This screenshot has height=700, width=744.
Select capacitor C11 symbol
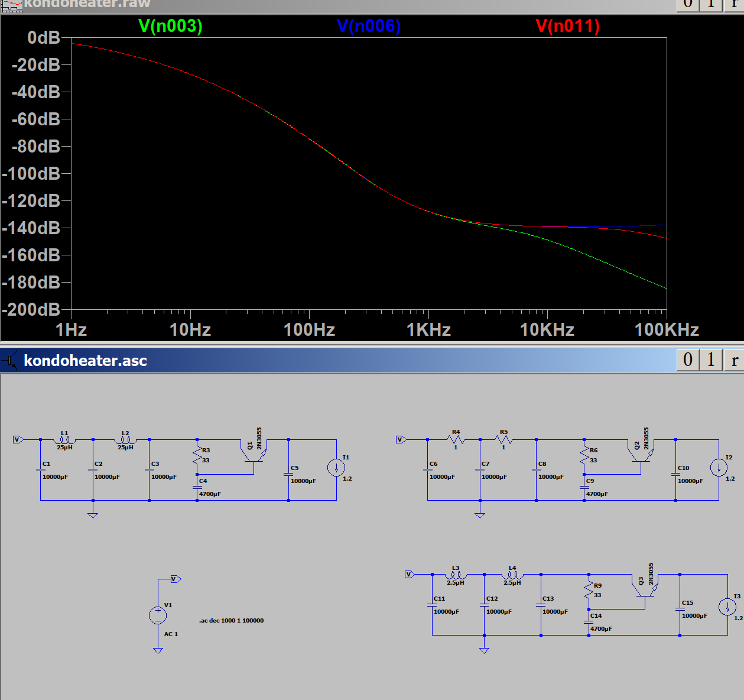(432, 605)
